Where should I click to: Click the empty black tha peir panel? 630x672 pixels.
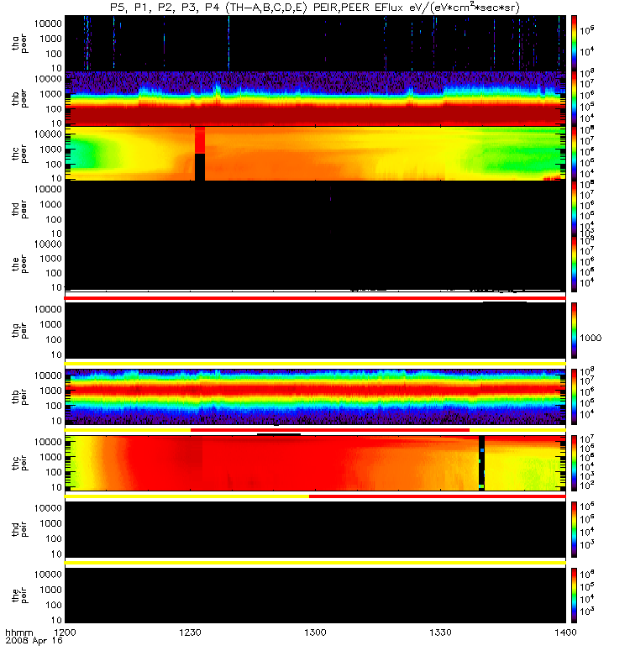click(x=315, y=330)
